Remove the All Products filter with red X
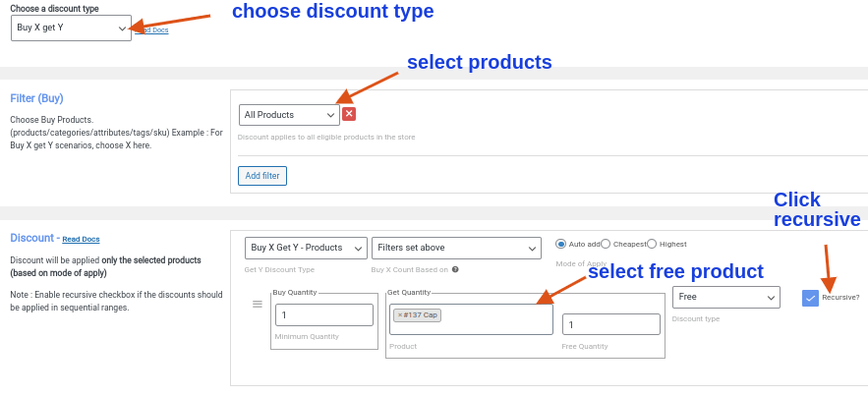 pos(349,115)
